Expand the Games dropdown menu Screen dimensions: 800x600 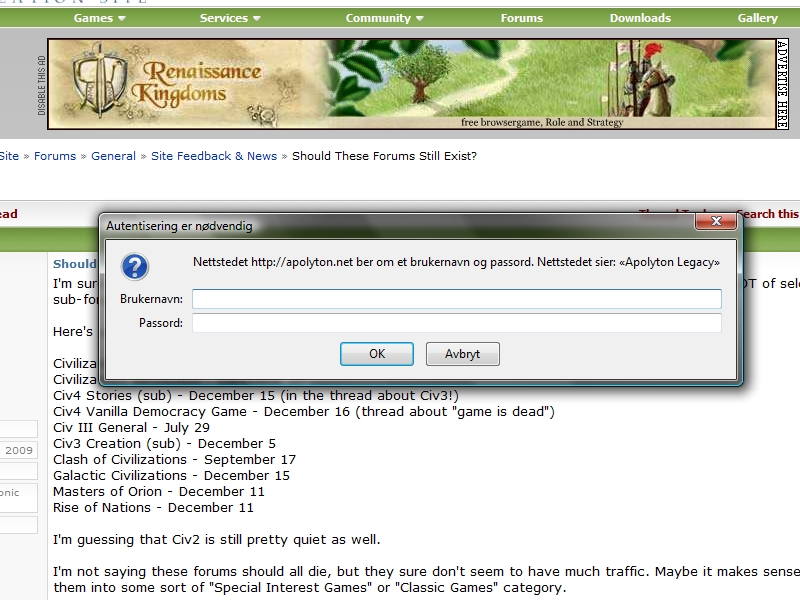click(x=99, y=18)
